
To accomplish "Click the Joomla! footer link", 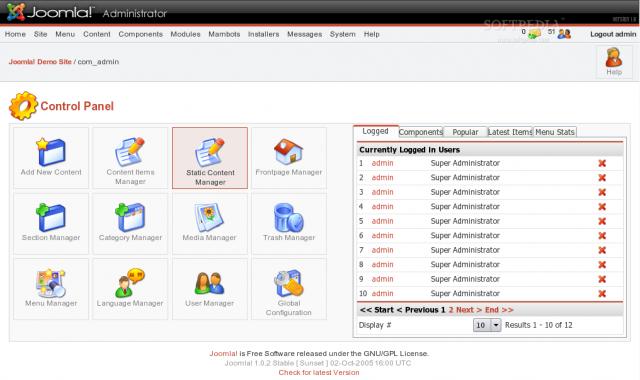I will pyautogui.click(x=223, y=353).
